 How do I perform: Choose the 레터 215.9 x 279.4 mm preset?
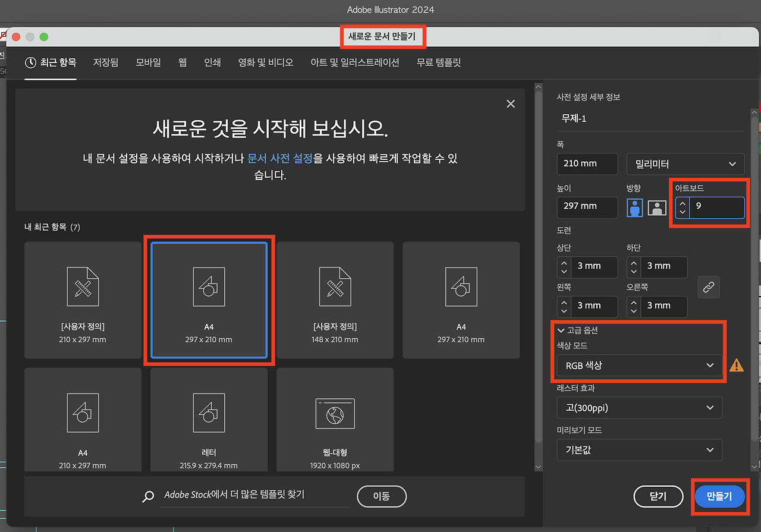point(209,420)
